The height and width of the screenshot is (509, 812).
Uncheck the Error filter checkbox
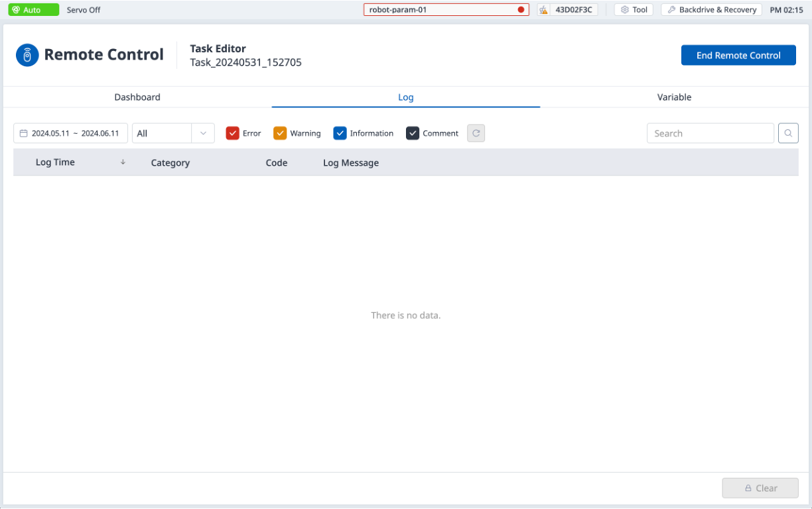pos(232,133)
